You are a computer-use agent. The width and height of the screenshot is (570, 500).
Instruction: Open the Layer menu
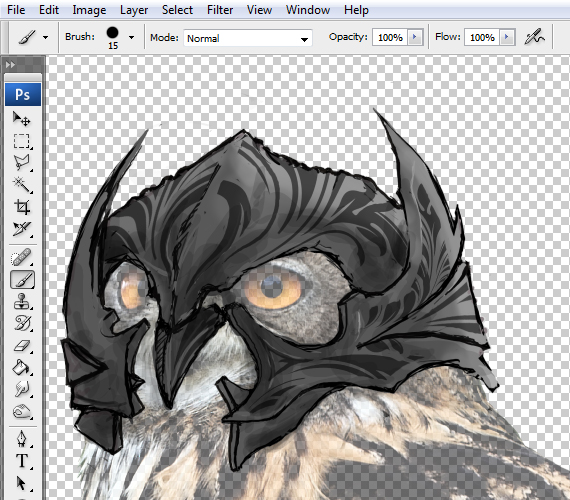click(134, 10)
